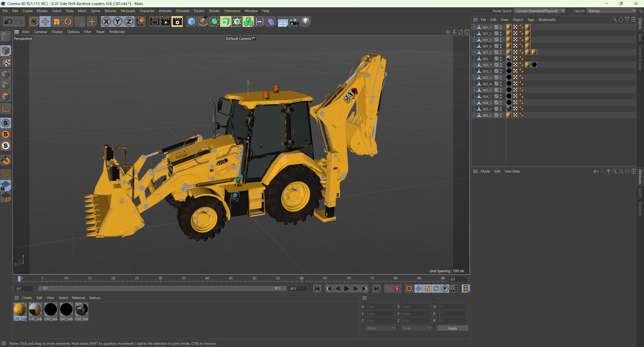Add a Floor environment object
The width and height of the screenshot is (644, 347).
point(283,22)
